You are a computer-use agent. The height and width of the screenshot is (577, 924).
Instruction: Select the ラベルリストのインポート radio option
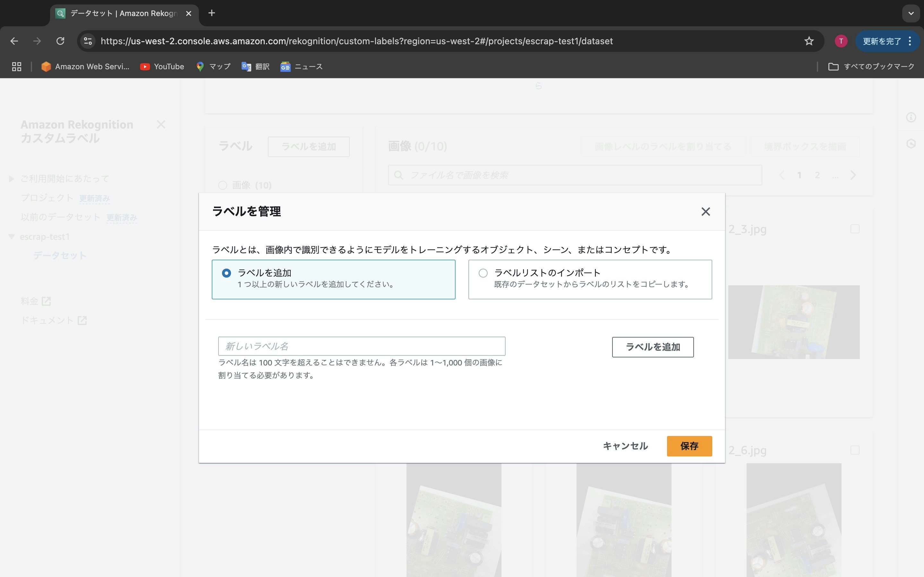click(483, 273)
